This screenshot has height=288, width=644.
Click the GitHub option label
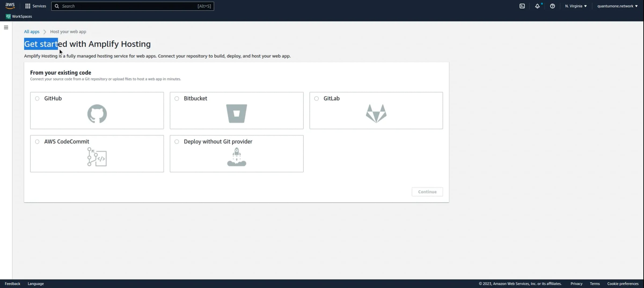pyautogui.click(x=53, y=98)
